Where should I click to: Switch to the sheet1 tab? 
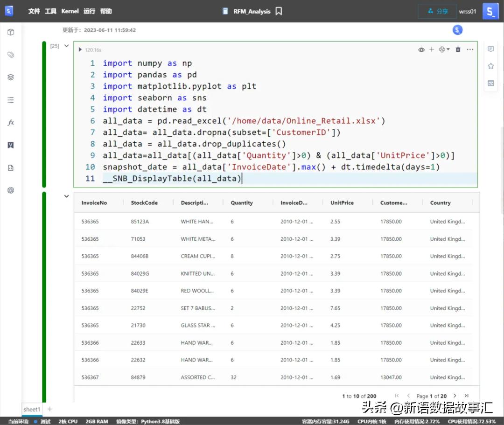coord(32,409)
